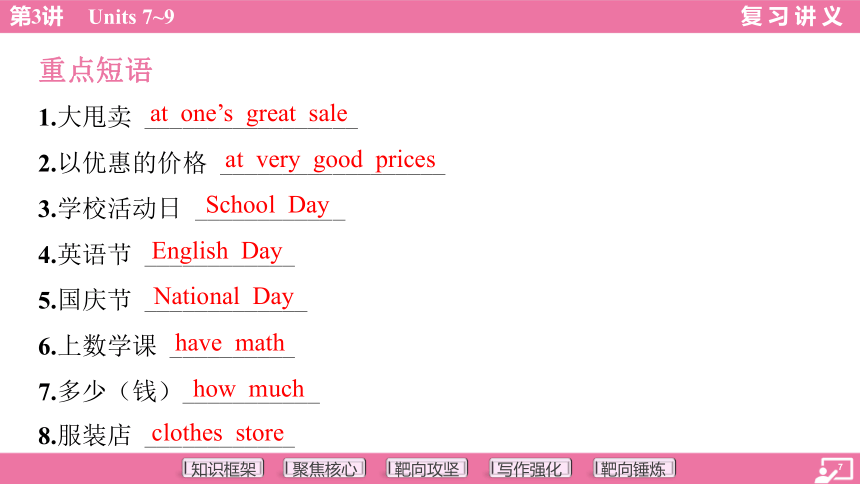This screenshot has height=484, width=860.
Task: Select the answer 'at one's great sale'
Action: click(x=248, y=114)
